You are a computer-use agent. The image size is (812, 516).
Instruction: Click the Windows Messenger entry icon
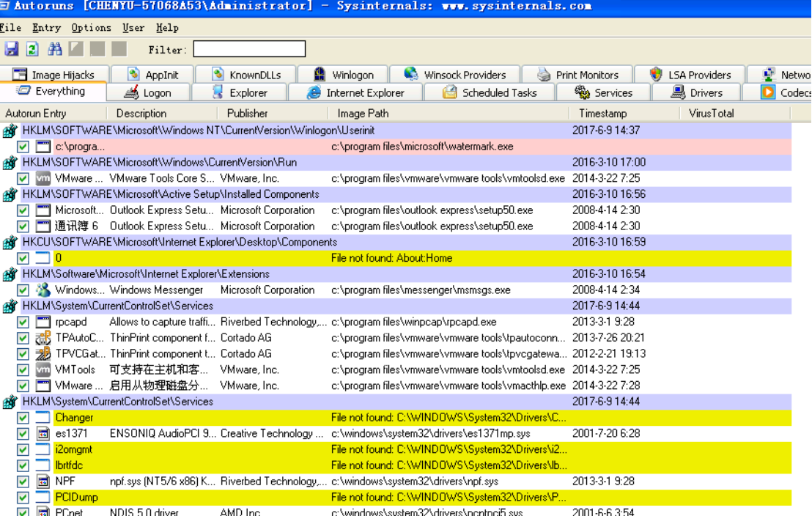point(43,290)
